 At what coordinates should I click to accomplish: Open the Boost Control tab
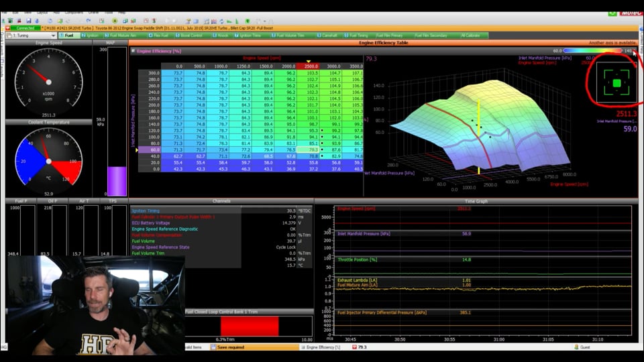point(190,36)
